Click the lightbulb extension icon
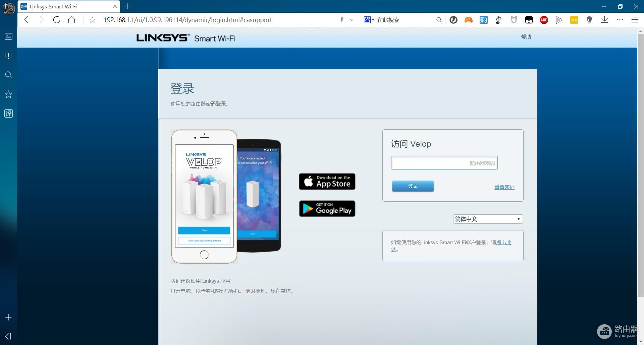This screenshot has height=345, width=644. point(589,20)
